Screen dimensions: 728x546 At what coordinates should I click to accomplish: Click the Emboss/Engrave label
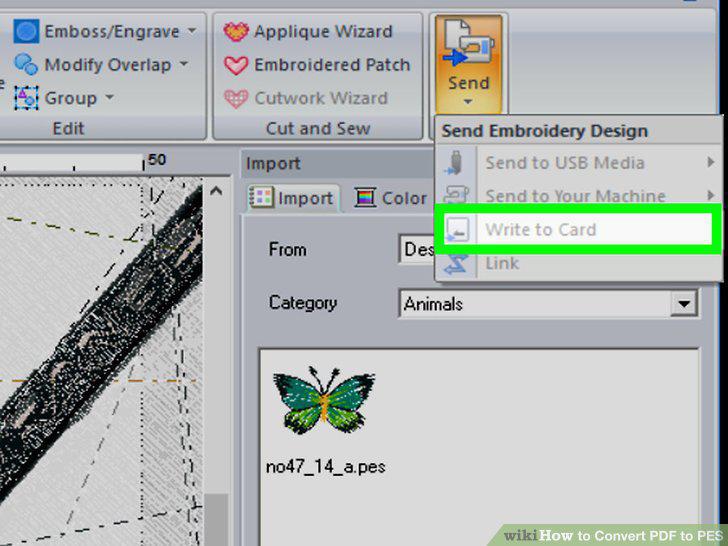click(112, 32)
